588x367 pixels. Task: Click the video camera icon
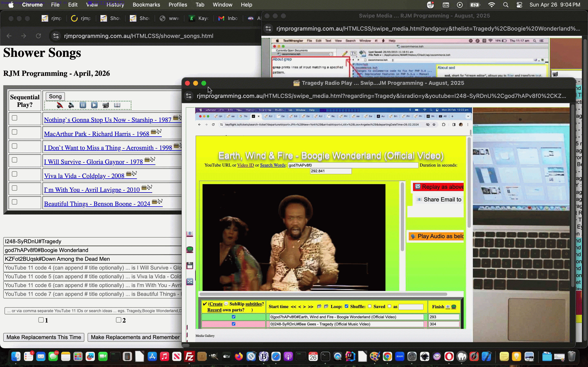106,105
